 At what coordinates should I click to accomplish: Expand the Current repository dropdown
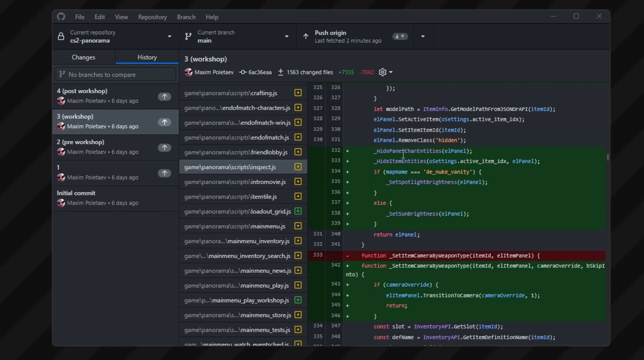coord(116,36)
